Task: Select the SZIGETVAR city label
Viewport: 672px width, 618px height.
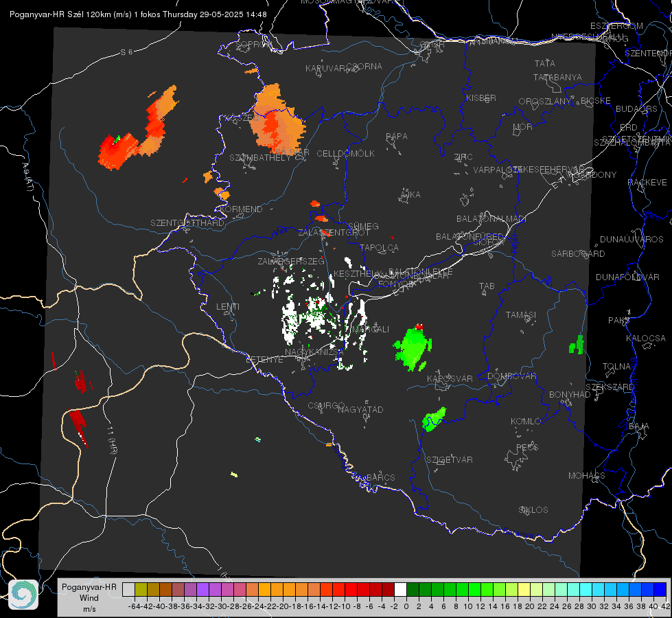Action: pos(450,460)
